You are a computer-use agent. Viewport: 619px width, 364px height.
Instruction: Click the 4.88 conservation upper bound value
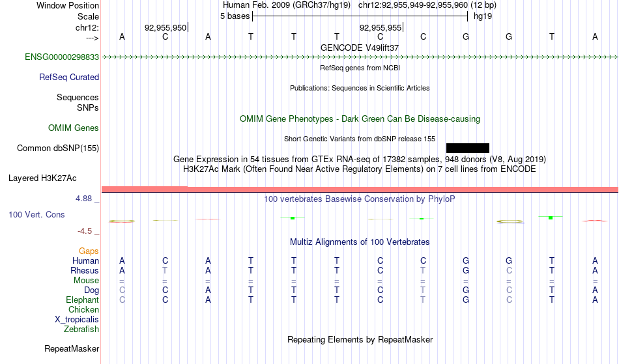click(83, 199)
